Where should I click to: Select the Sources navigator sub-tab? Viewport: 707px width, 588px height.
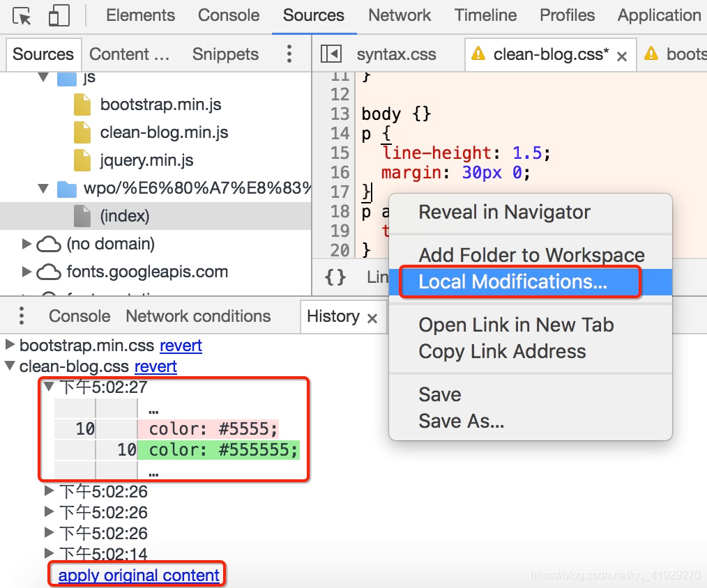point(43,54)
